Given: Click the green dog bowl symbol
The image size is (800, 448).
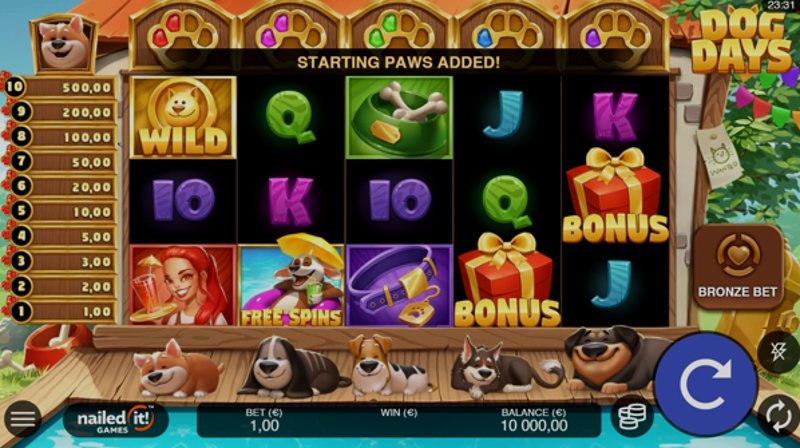Looking at the screenshot, I should click(399, 117).
